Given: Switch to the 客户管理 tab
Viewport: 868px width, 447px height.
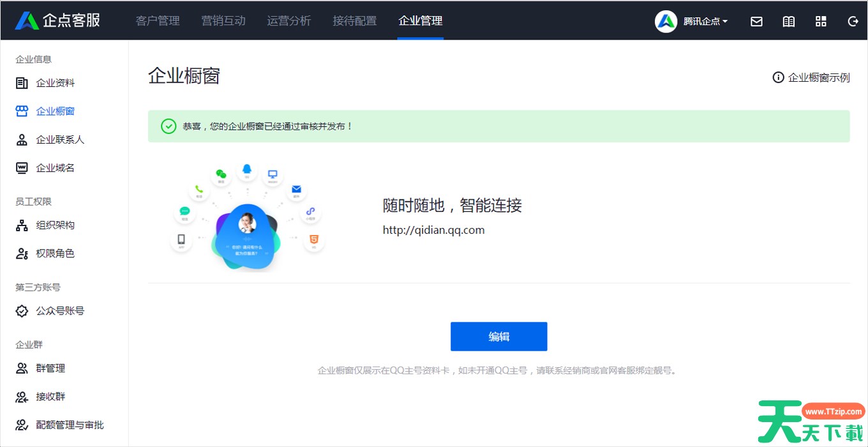Looking at the screenshot, I should point(157,21).
